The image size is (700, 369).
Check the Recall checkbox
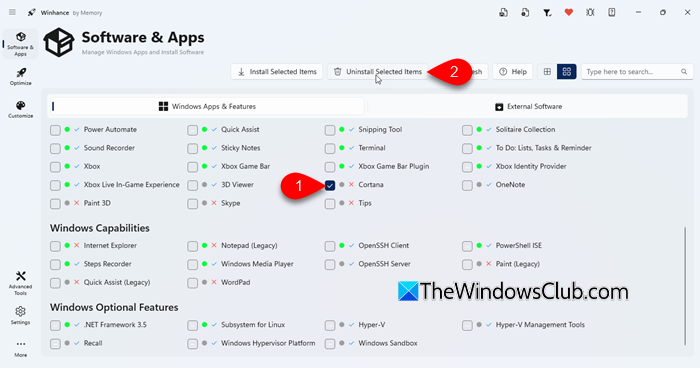point(55,344)
